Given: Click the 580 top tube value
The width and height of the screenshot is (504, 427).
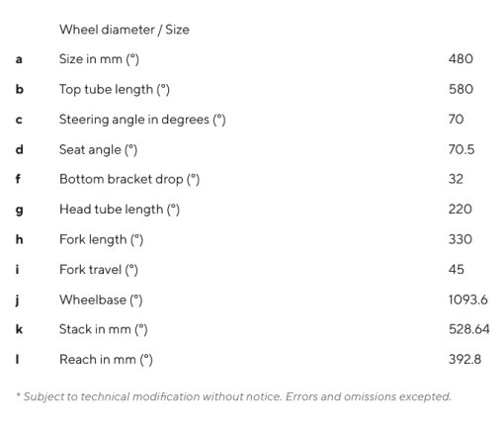Looking at the screenshot, I should click(461, 89).
